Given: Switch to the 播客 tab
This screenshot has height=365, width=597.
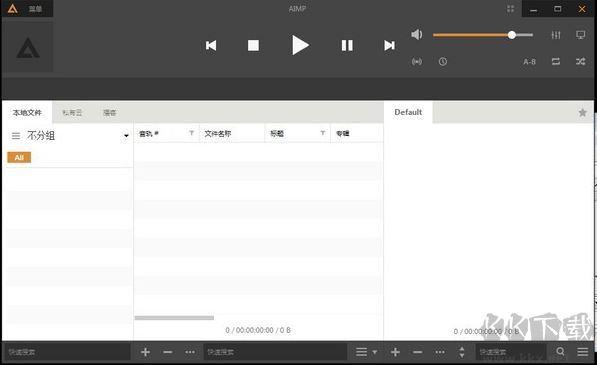Looking at the screenshot, I should pos(110,113).
